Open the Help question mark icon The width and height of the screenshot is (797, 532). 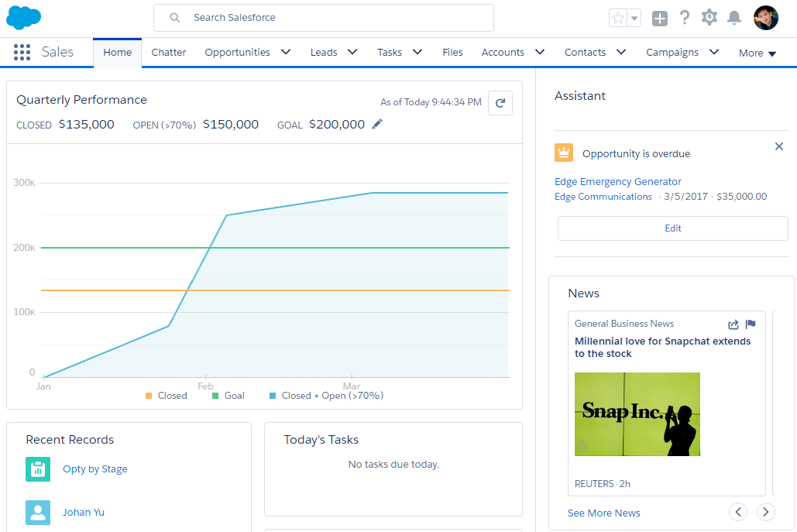(684, 18)
